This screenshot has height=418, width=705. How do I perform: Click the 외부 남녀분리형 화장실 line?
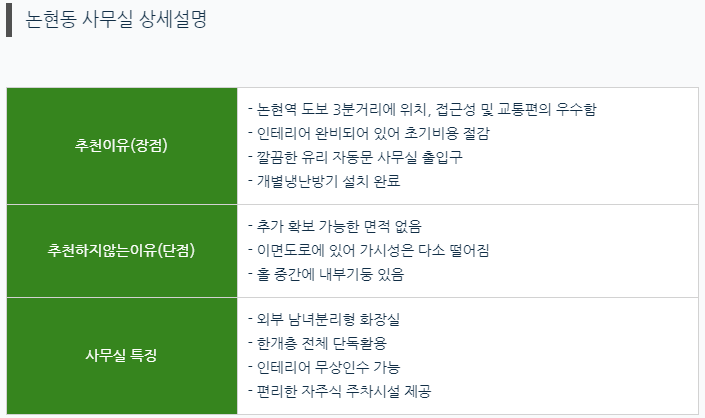[x=324, y=319]
